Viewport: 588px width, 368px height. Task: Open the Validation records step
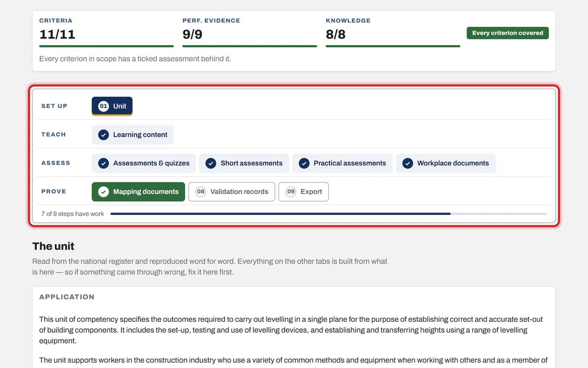(x=232, y=191)
